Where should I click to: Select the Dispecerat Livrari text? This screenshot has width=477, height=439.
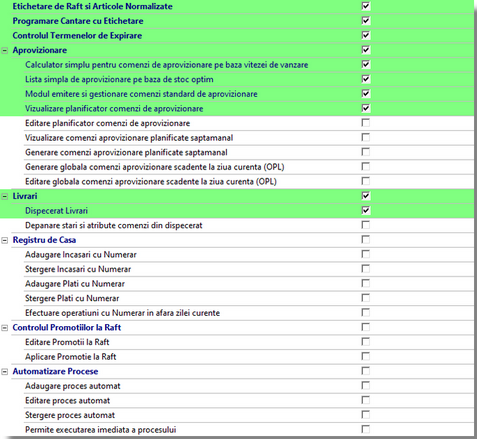[56, 211]
